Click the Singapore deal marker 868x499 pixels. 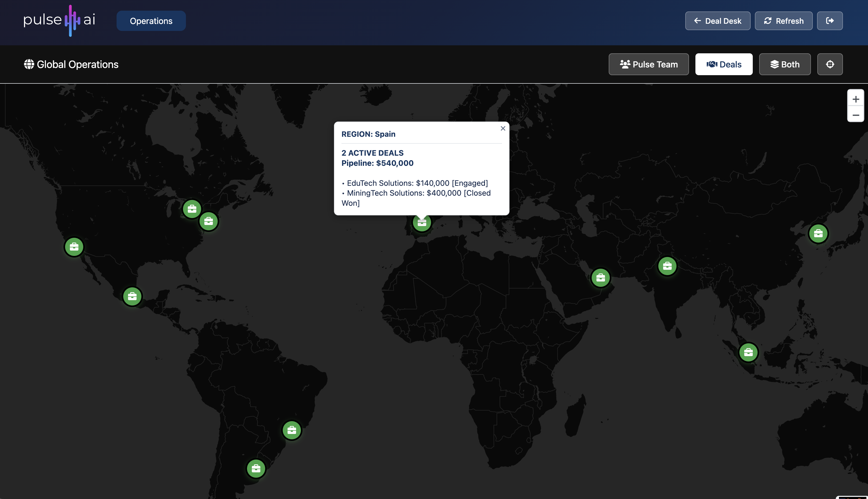(x=748, y=352)
